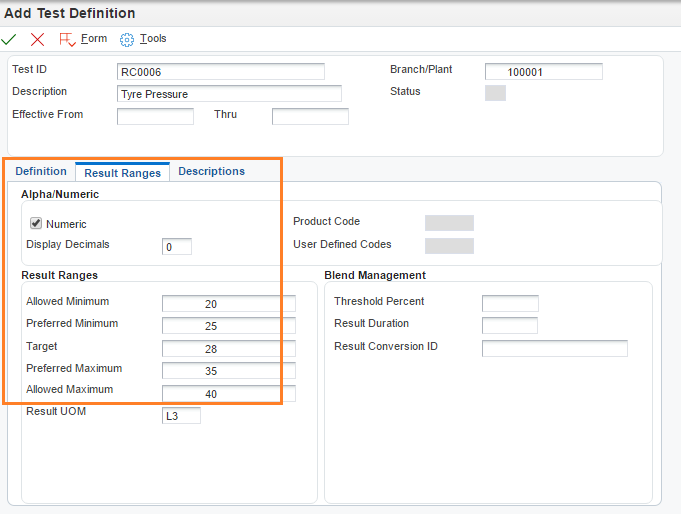Screen dimensions: 681x514
Task: Click the Test ID field
Action: [x=221, y=71]
